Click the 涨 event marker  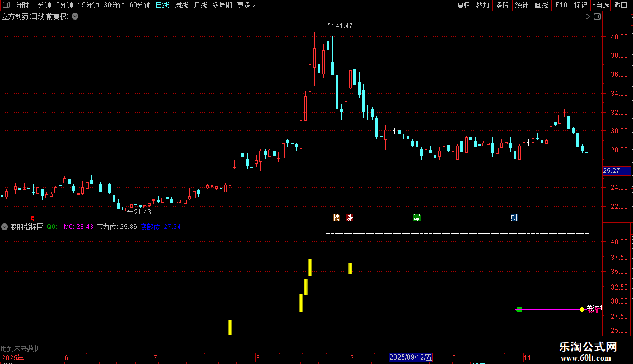click(350, 217)
